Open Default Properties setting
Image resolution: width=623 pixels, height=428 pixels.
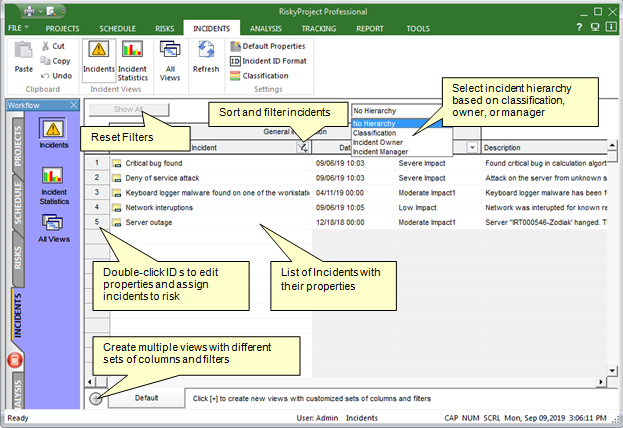[268, 46]
